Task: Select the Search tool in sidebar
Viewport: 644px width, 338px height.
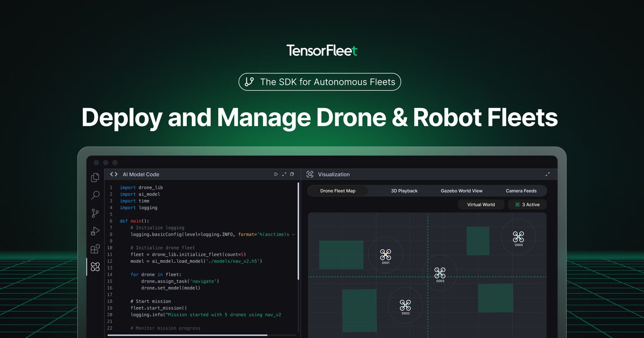Action: point(95,195)
